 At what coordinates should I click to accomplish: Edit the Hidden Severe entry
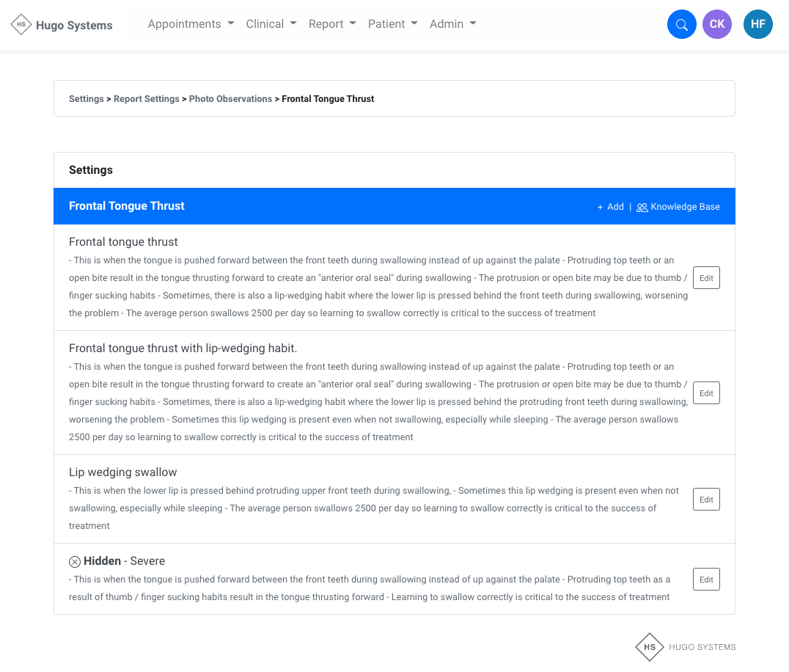[x=706, y=580]
